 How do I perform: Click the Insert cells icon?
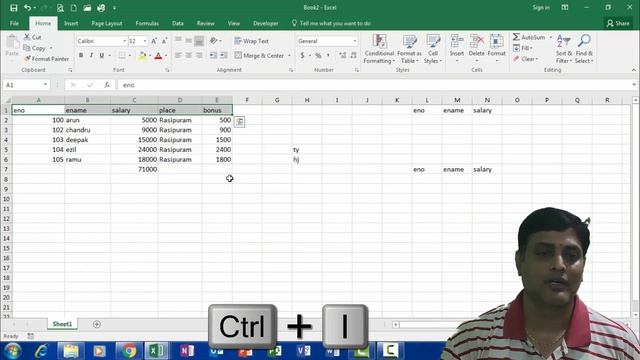point(457,42)
